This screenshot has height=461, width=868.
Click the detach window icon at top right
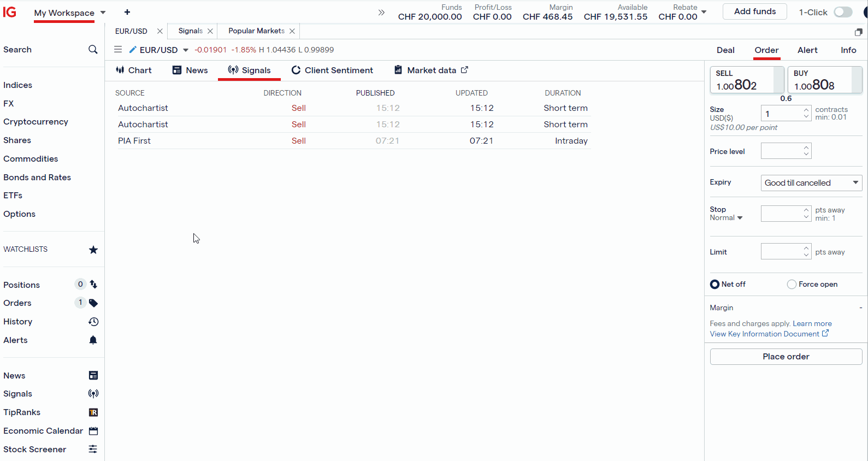tap(859, 32)
